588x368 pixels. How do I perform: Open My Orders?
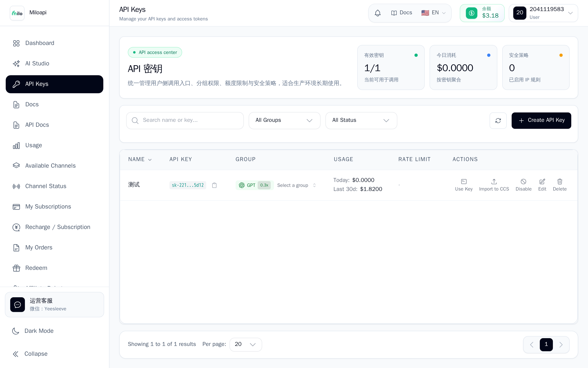55,248
